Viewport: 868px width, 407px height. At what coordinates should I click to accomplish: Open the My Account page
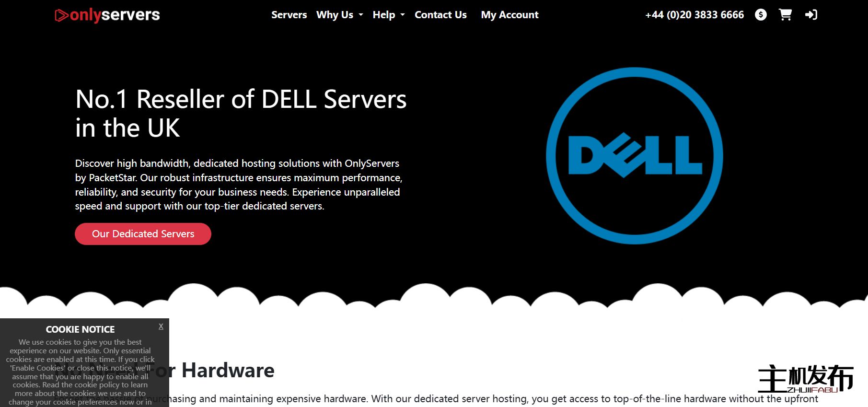click(509, 15)
